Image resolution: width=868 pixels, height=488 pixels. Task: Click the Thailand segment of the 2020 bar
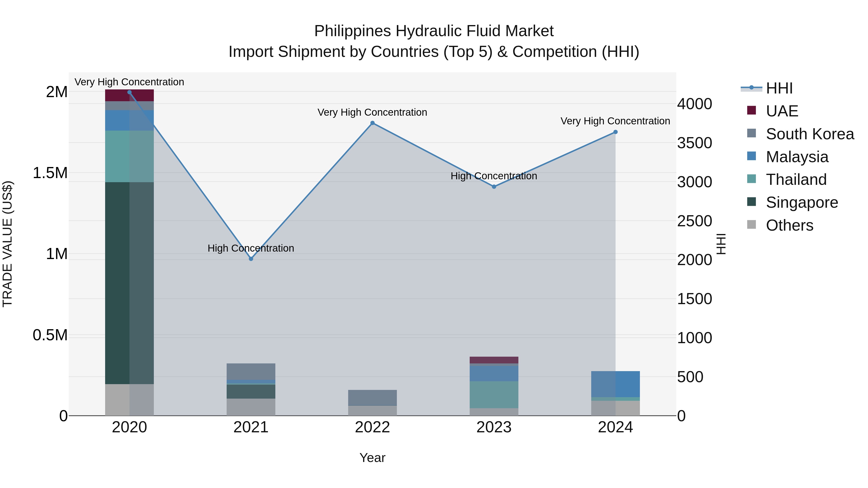129,156
